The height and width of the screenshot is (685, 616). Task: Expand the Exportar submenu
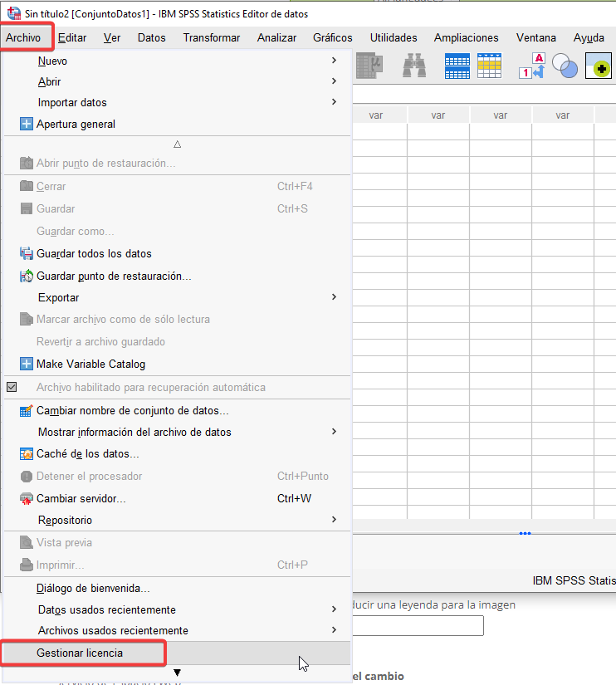[x=59, y=297]
